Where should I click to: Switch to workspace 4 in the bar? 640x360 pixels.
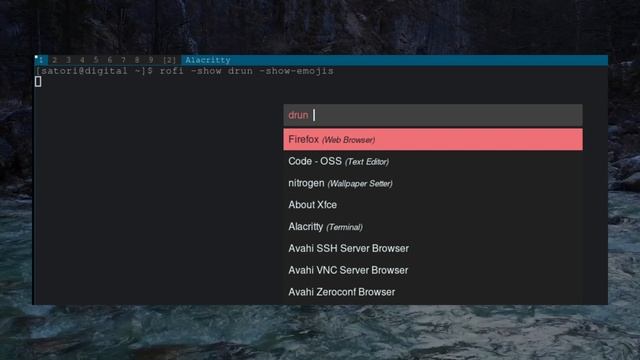coord(82,60)
